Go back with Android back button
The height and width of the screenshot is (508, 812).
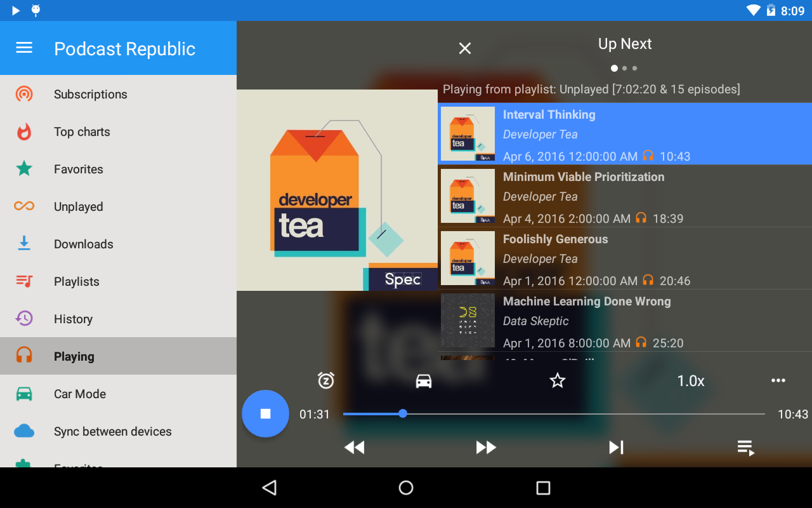click(x=270, y=488)
